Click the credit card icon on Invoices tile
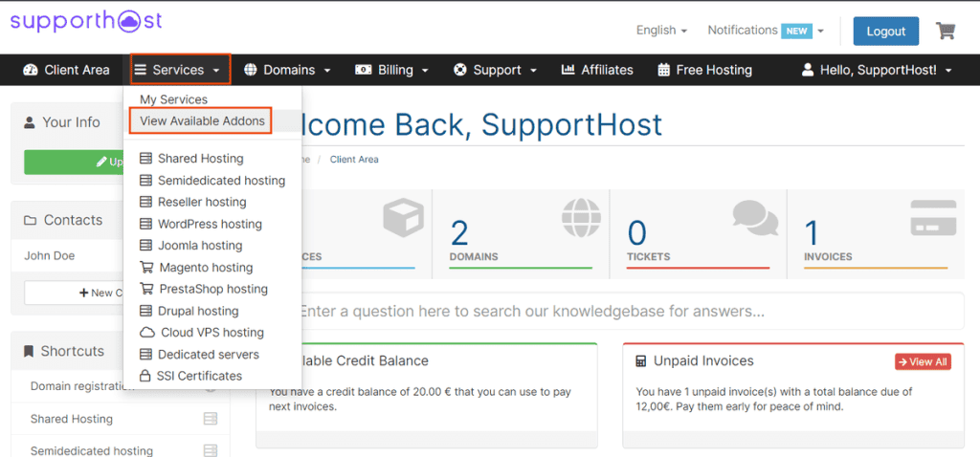The image size is (980, 457). (x=933, y=217)
